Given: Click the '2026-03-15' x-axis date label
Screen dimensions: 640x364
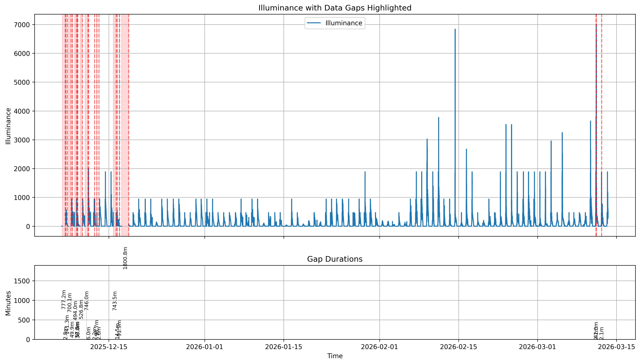Looking at the screenshot, I should click(616, 347).
